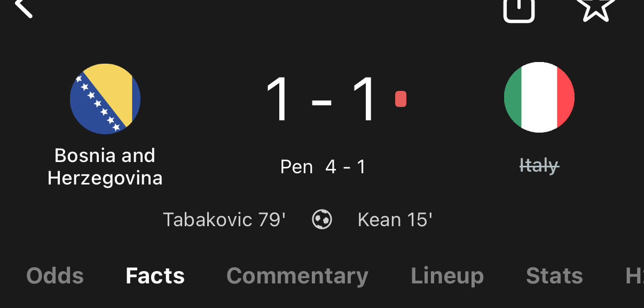Image resolution: width=644 pixels, height=308 pixels.
Task: Tap the red card indicator beside the score
Action: click(400, 99)
